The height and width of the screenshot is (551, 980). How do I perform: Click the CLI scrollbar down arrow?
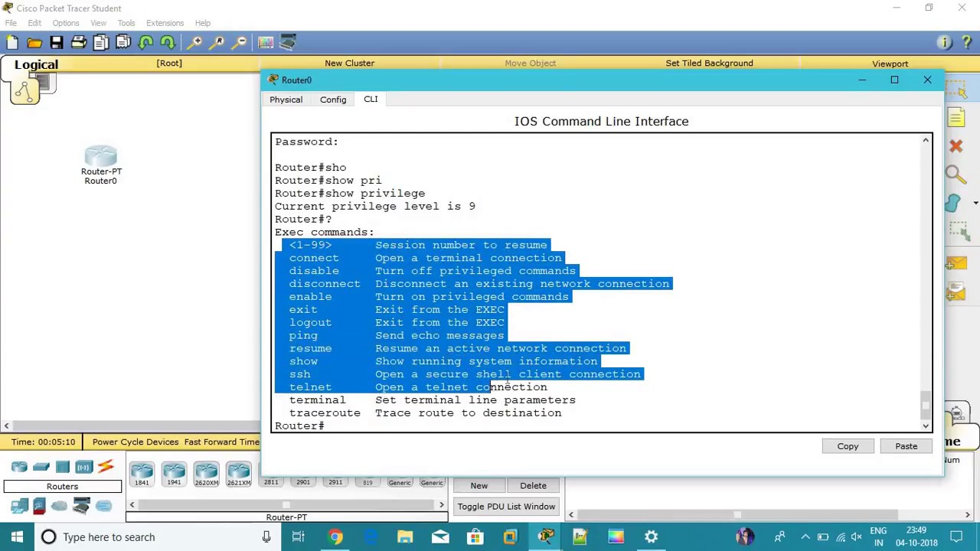(x=926, y=426)
